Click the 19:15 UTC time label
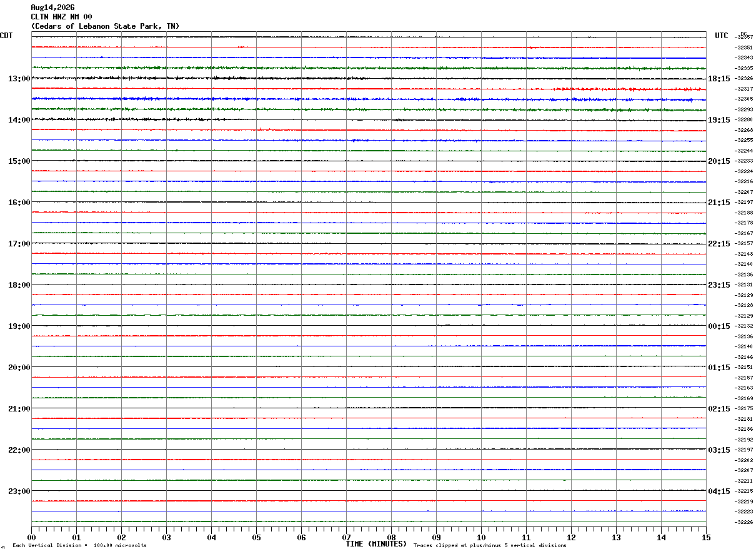This screenshot has width=756, height=554. point(719,120)
